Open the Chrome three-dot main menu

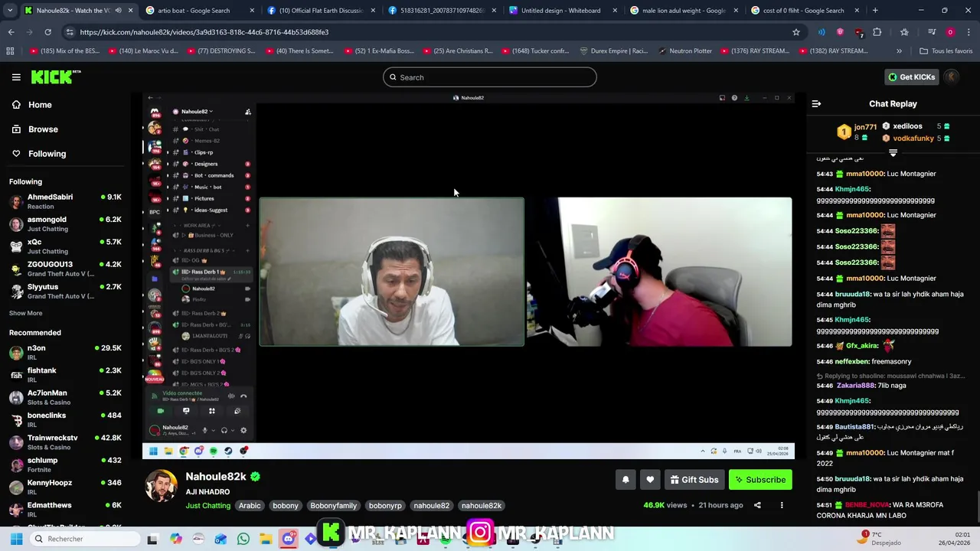[969, 32]
